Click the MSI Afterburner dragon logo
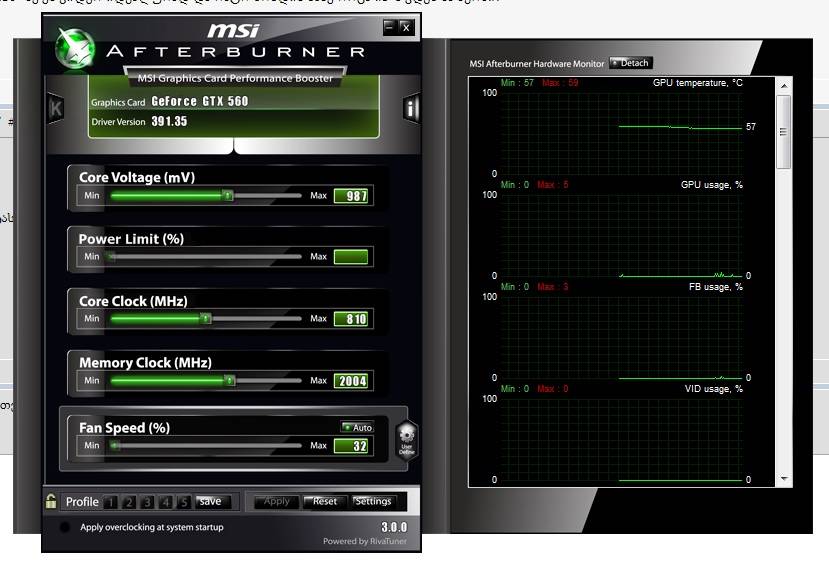The height and width of the screenshot is (567, 829). point(76,49)
